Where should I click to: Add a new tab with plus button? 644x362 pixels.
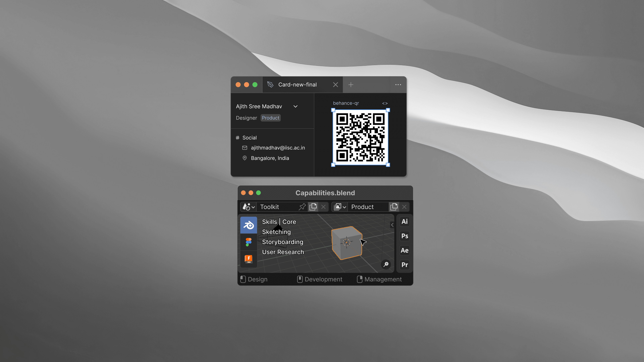(x=351, y=85)
